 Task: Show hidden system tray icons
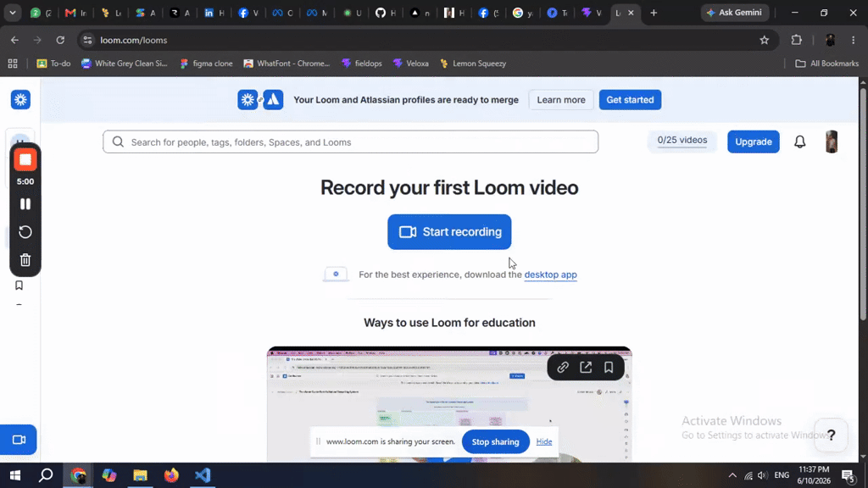pos(732,475)
